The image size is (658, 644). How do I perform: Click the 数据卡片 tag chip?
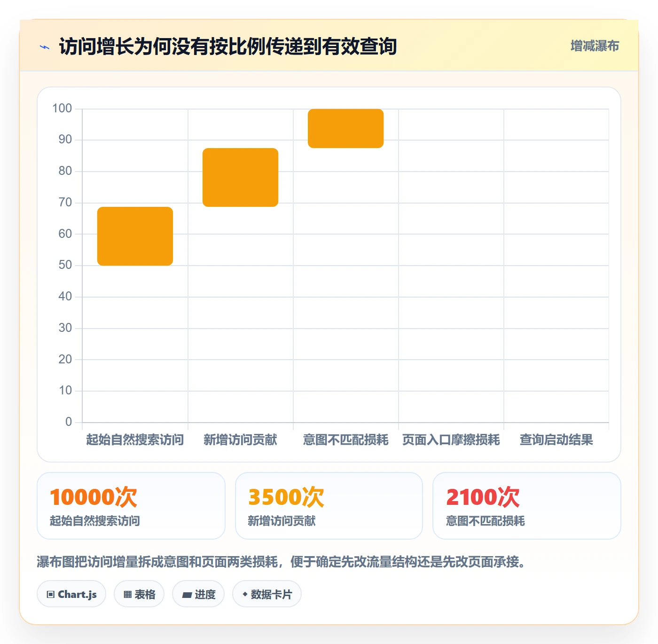click(x=267, y=594)
